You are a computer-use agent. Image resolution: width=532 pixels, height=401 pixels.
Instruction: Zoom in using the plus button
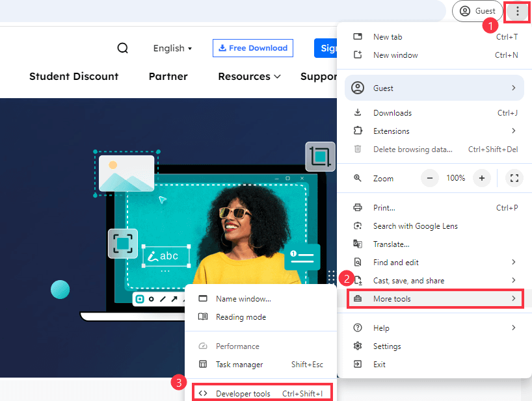[x=481, y=177]
